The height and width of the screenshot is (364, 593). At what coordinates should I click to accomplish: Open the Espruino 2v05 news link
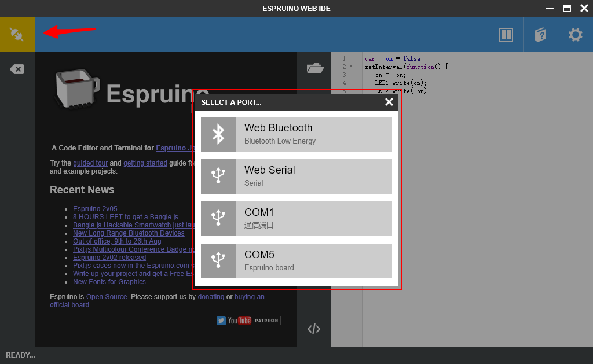click(95, 208)
